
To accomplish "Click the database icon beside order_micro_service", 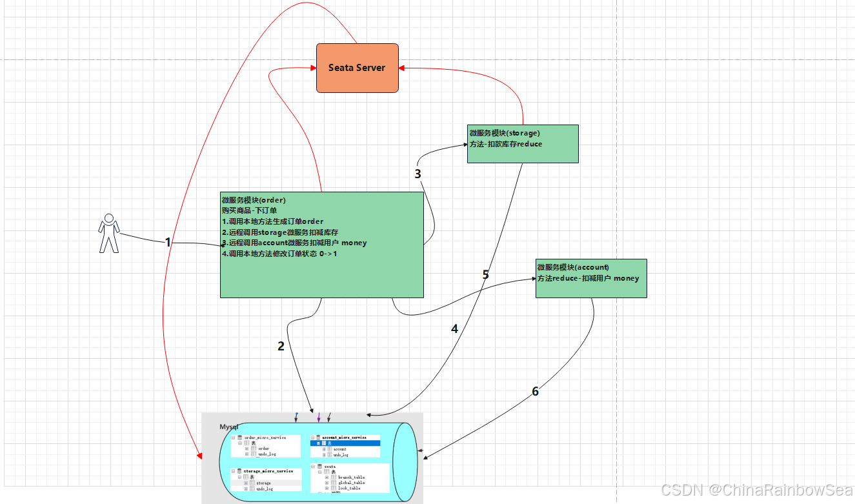I will (240, 438).
